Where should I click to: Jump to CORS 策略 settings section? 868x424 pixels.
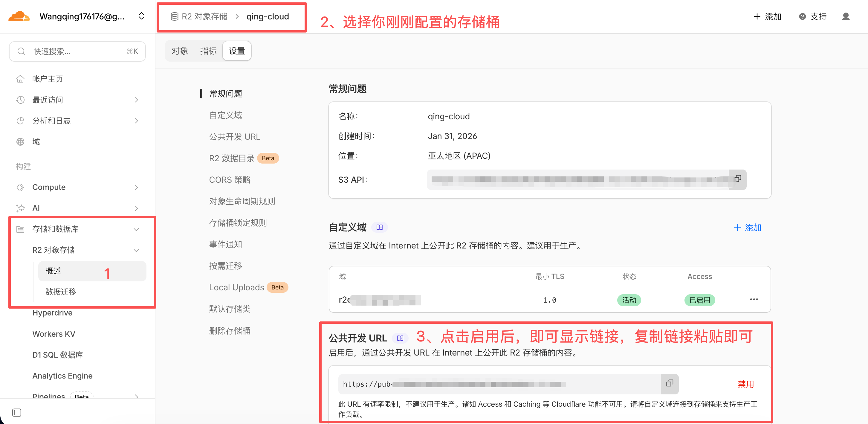(x=230, y=180)
